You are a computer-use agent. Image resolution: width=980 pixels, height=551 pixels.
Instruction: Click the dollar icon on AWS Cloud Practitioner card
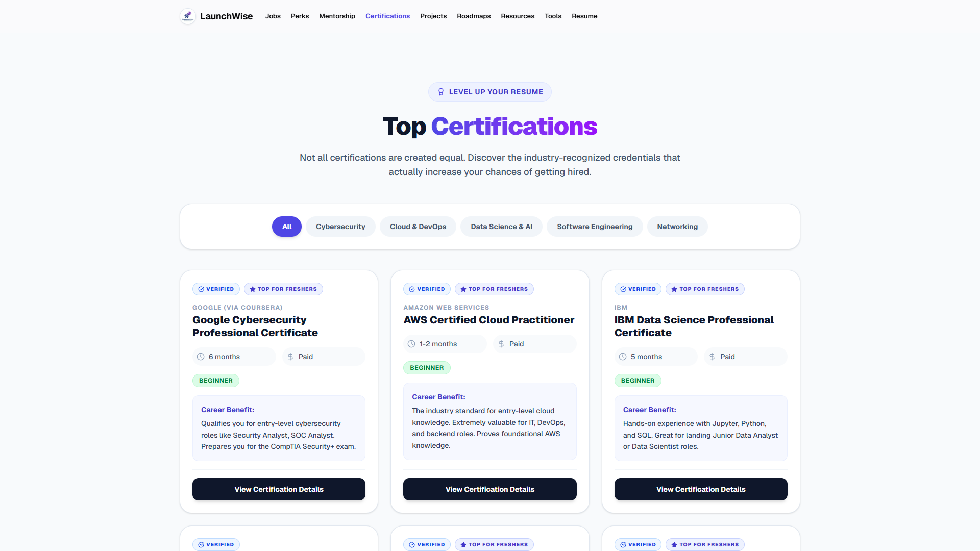tap(501, 344)
